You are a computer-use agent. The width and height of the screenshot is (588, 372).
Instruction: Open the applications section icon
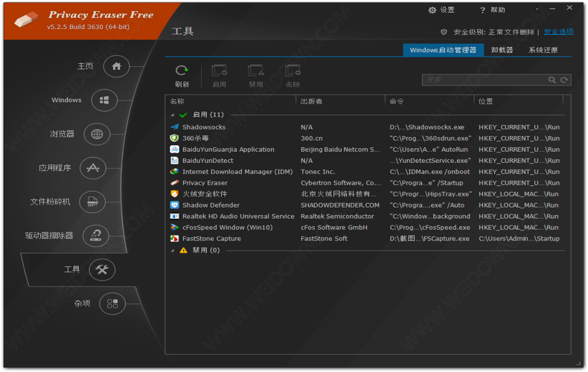92,168
